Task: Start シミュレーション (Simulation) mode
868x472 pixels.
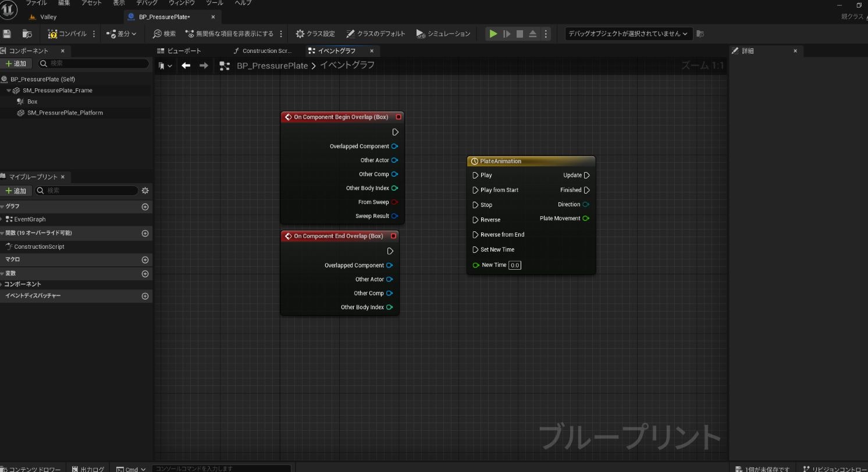Action: point(443,33)
